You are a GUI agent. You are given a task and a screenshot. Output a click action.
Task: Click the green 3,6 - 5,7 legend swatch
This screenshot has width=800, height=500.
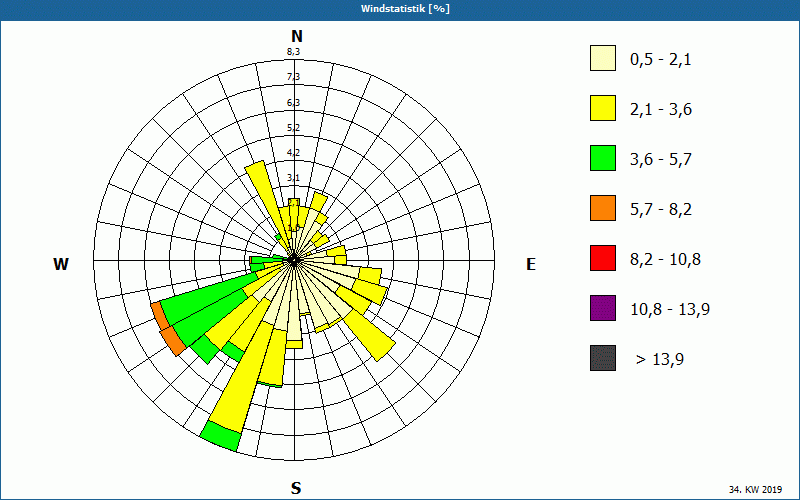[x=603, y=158]
